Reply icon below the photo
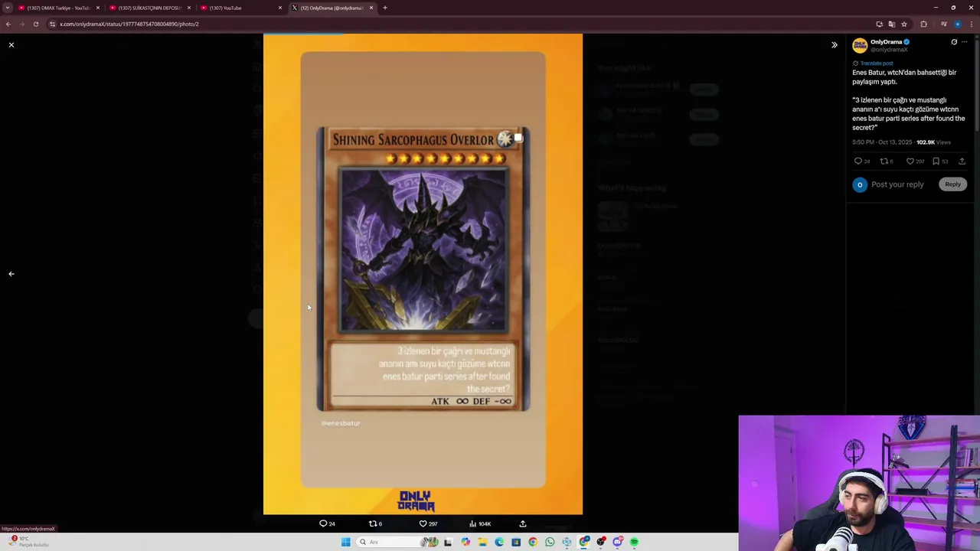This screenshot has width=980, height=551. 327,523
